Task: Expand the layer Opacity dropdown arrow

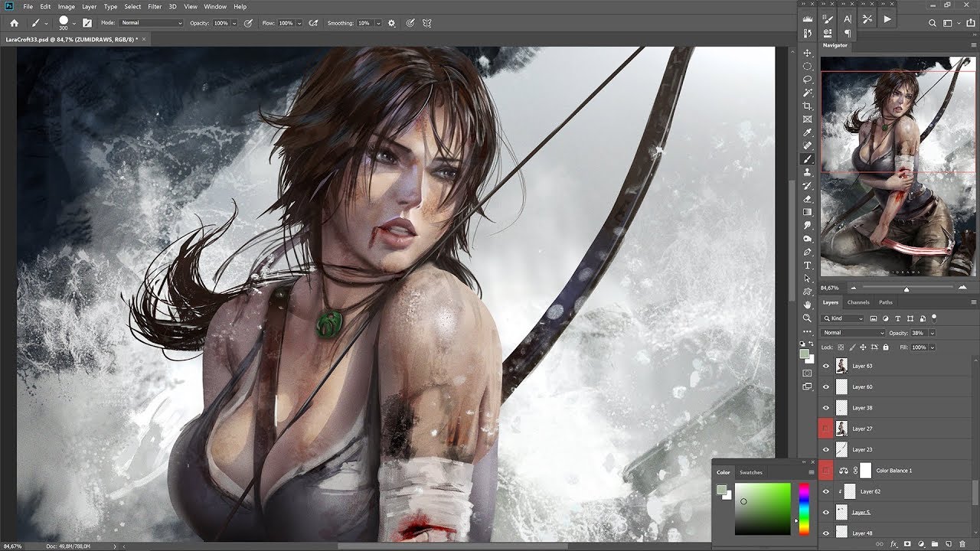Action: tap(931, 333)
